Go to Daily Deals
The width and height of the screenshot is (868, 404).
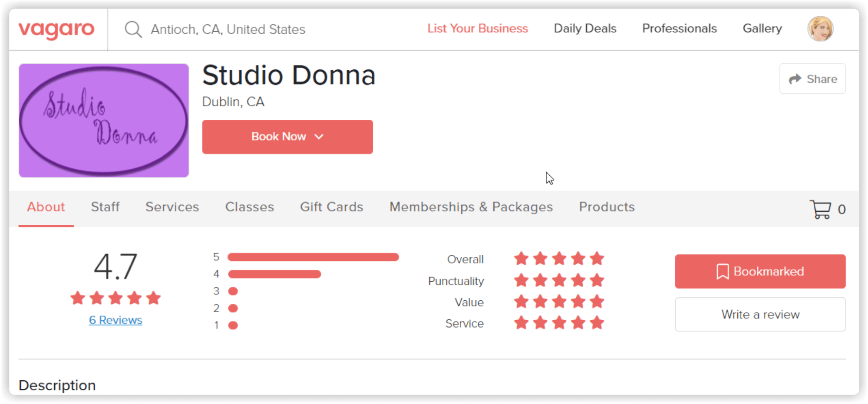[585, 29]
